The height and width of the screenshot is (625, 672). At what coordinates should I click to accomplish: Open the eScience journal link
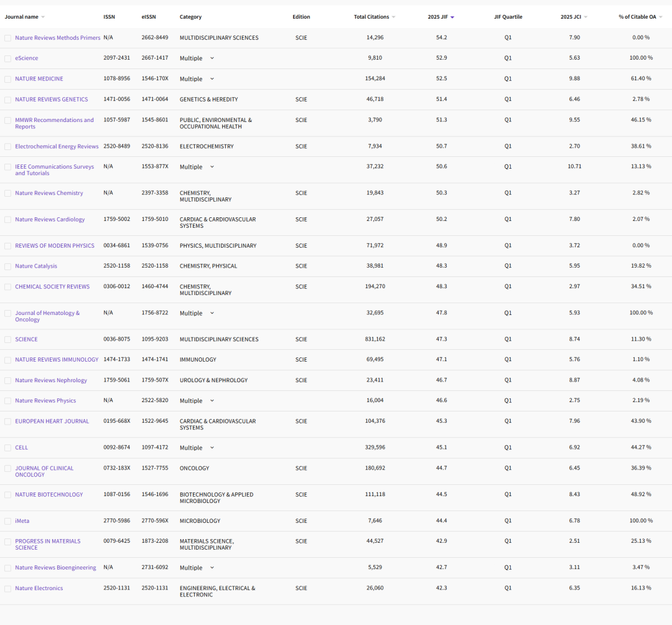pos(27,59)
